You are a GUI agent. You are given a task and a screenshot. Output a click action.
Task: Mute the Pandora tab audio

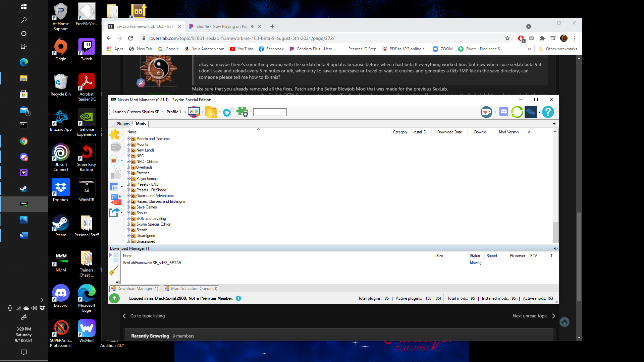point(253,26)
